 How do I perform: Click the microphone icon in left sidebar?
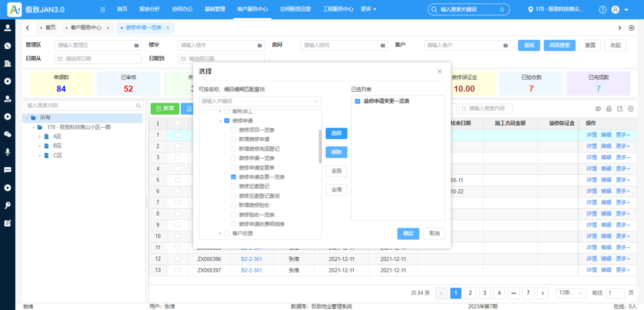8,152
